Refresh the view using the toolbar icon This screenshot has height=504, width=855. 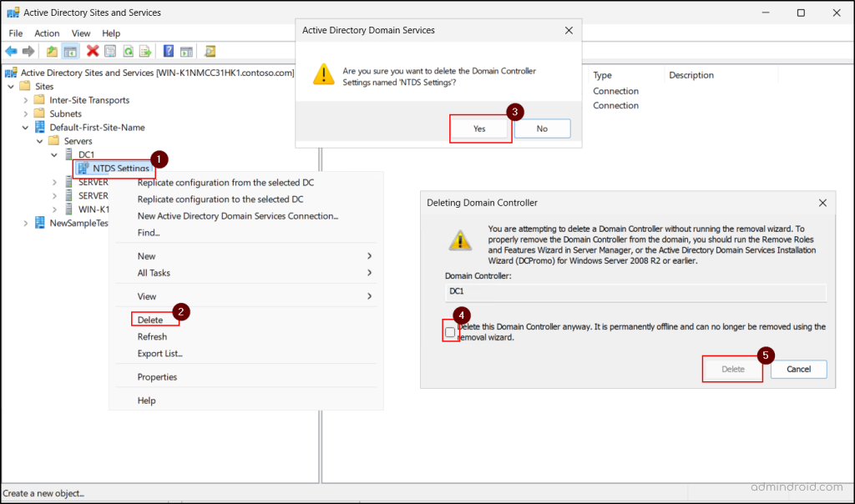pos(129,51)
